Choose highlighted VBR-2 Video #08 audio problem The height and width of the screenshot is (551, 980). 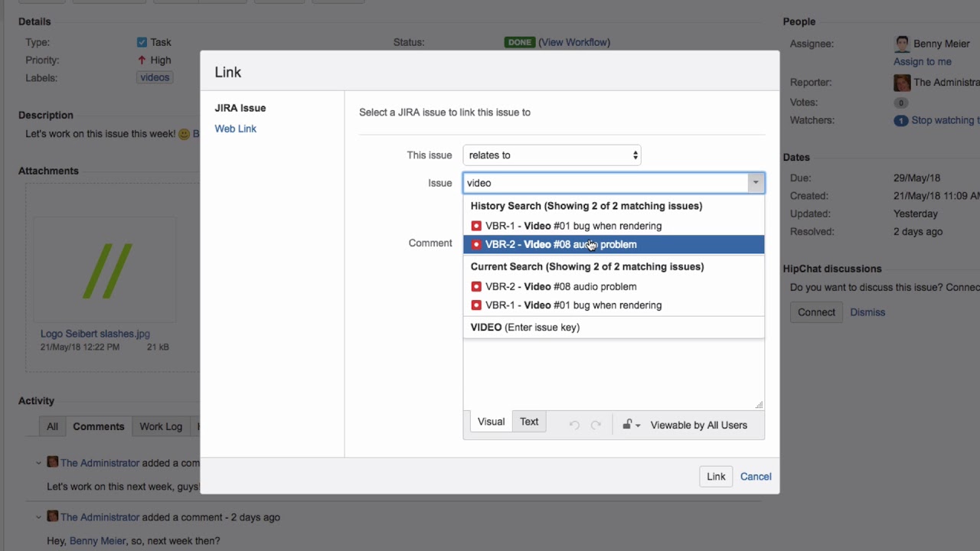click(x=613, y=244)
